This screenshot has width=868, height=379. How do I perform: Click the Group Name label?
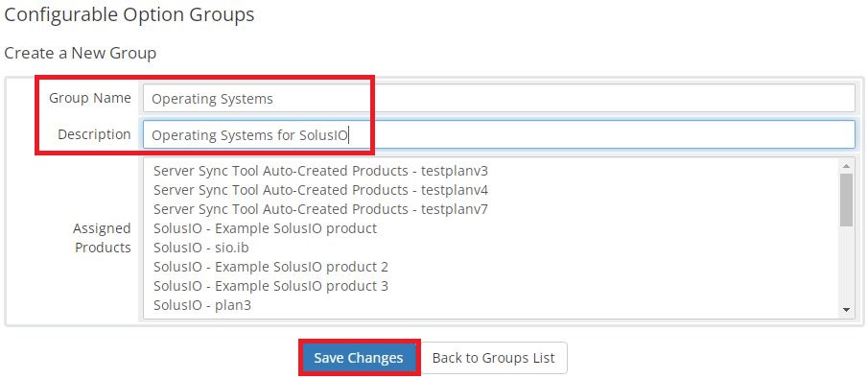pos(90,98)
